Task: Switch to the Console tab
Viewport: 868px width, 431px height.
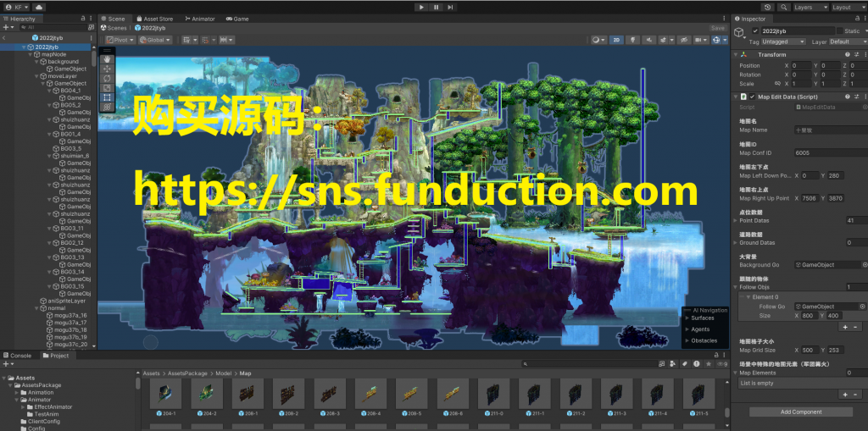Action: click(x=17, y=356)
